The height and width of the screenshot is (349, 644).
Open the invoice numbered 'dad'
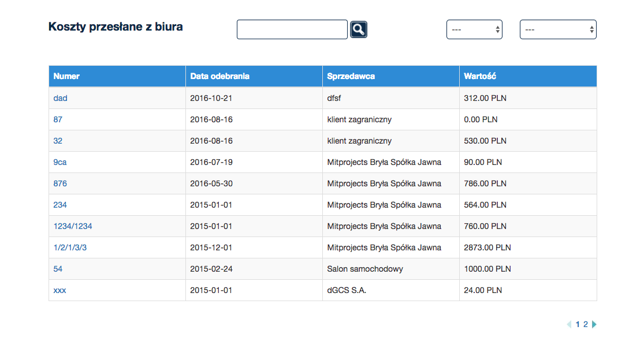[x=60, y=98]
